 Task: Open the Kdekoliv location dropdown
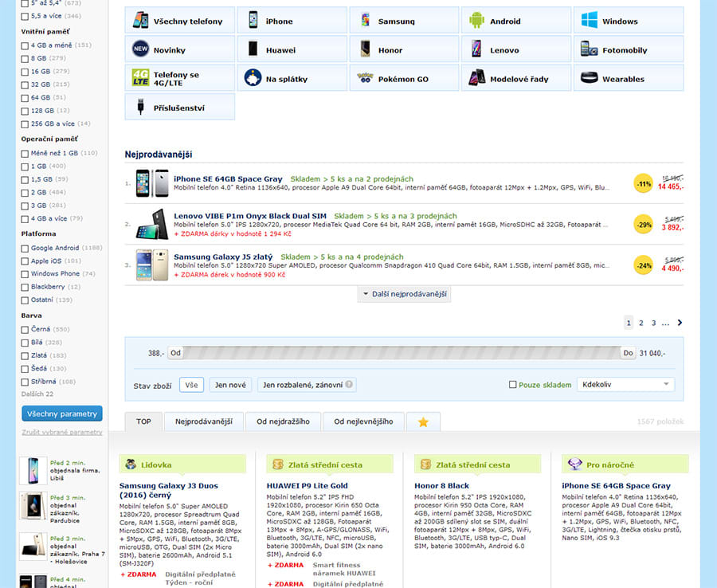tap(625, 385)
